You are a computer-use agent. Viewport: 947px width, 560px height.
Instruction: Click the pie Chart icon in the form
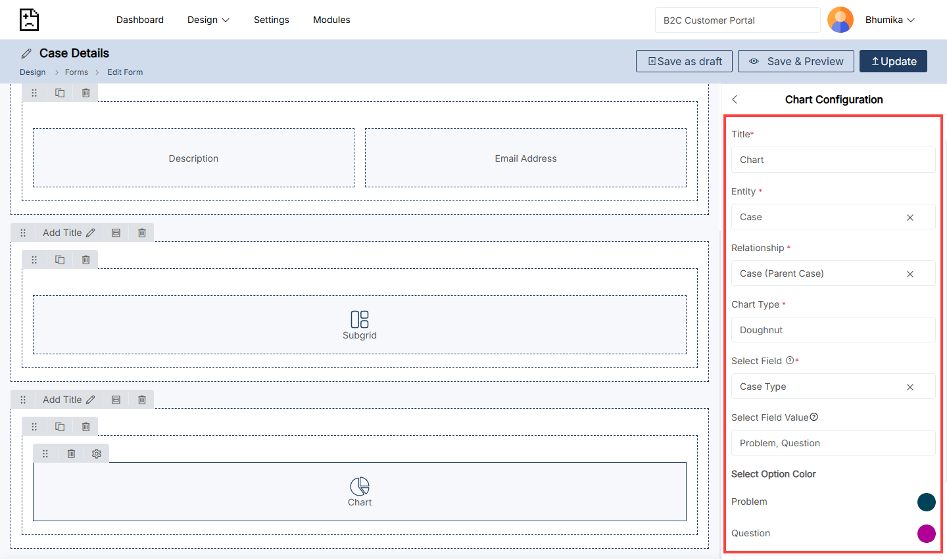[360, 486]
